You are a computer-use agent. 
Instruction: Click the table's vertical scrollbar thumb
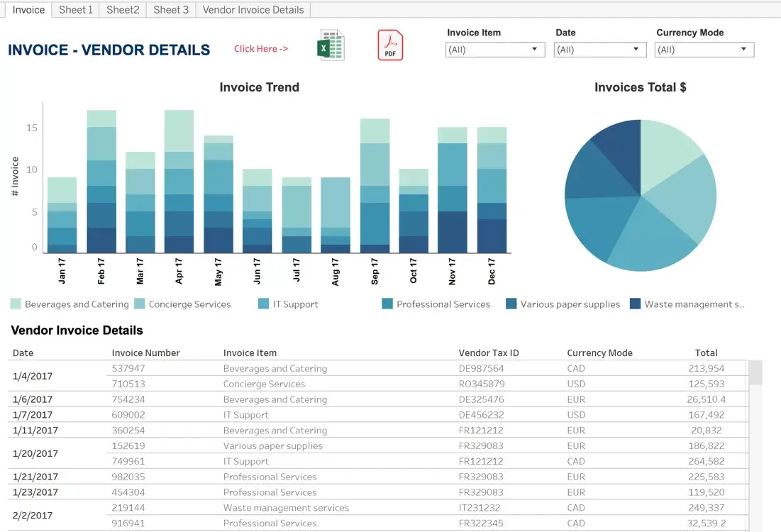point(755,372)
